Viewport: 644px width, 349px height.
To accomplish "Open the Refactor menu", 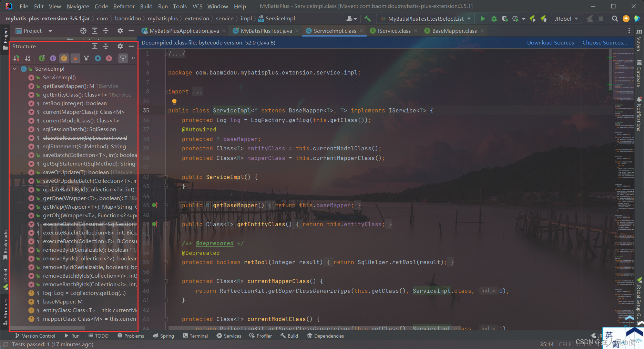I will click(x=124, y=6).
